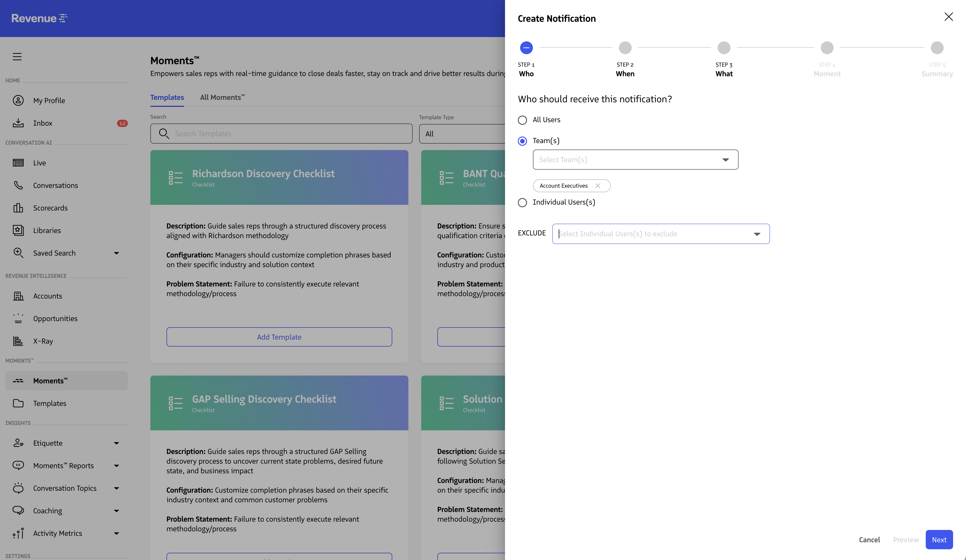Open Scorecards icon in the sidebar
The height and width of the screenshot is (560, 966).
(18, 208)
